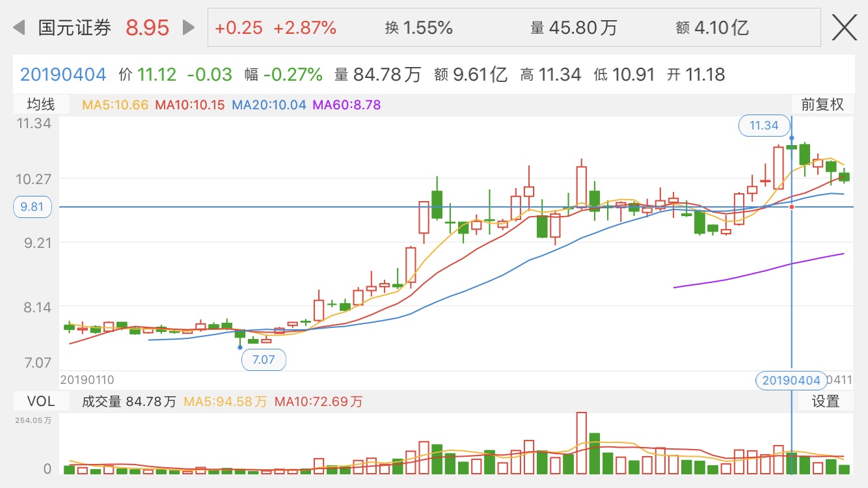The image size is (868, 488).
Task: Click the MA20:10.04 label
Action: (269, 104)
